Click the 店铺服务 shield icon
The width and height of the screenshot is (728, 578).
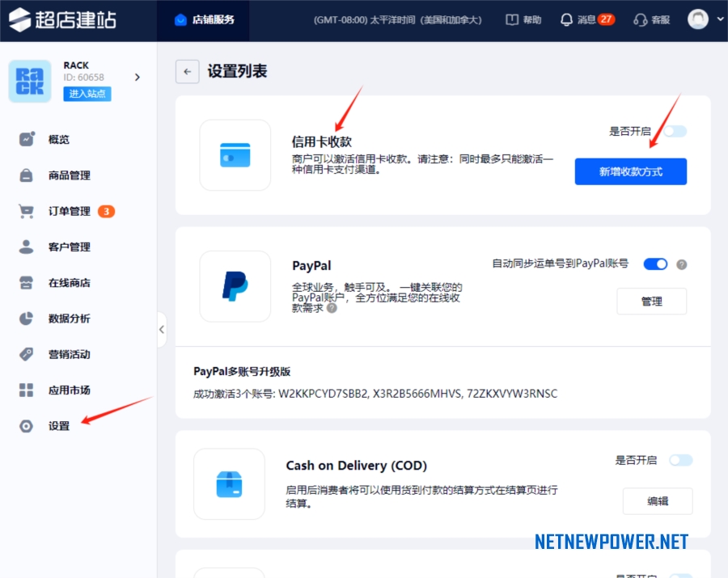click(180, 20)
